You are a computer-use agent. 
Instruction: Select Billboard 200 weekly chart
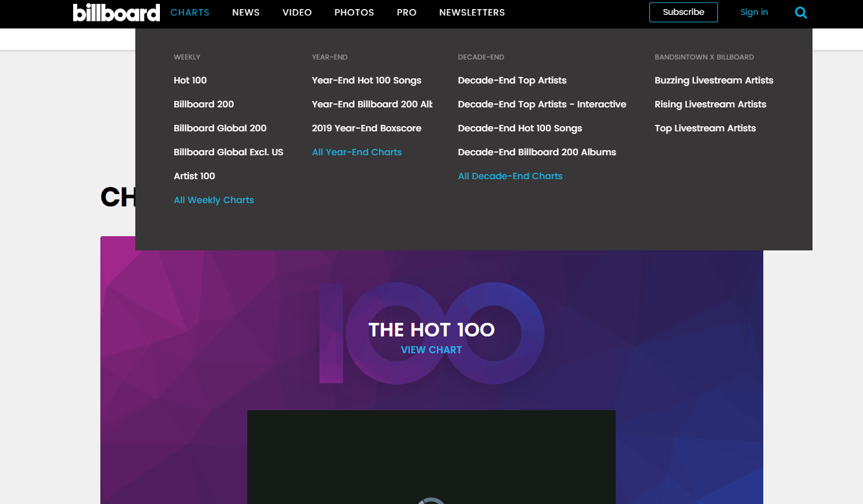point(204,104)
